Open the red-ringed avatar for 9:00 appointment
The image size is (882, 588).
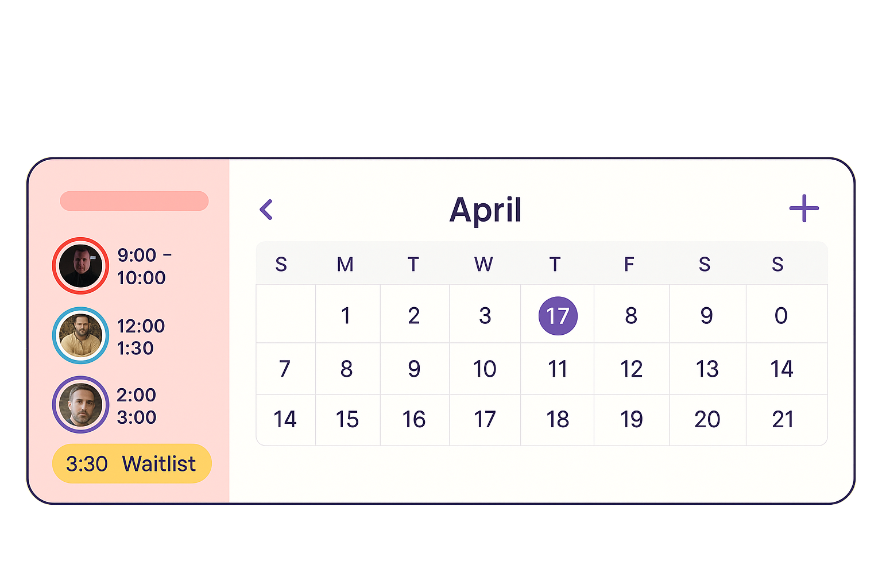point(80,266)
